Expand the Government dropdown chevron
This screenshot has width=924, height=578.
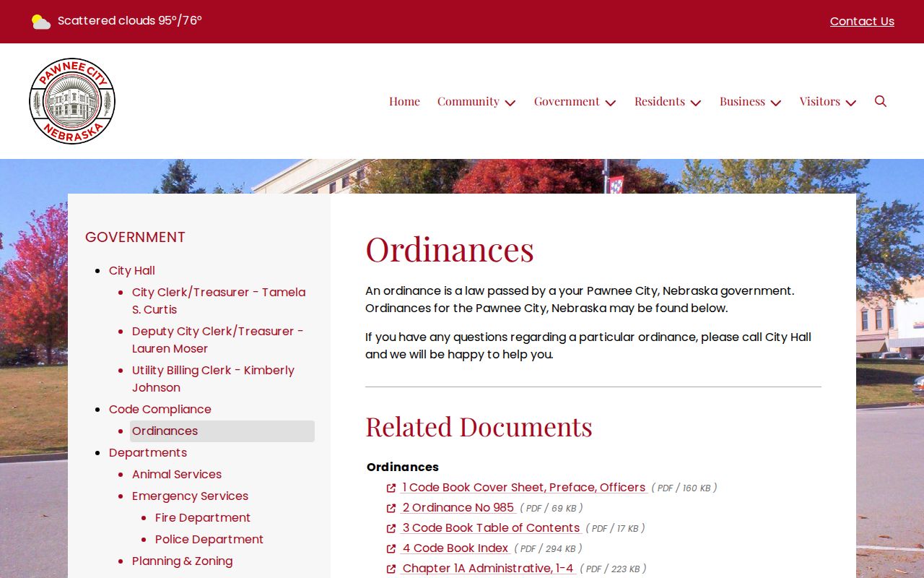(x=611, y=103)
